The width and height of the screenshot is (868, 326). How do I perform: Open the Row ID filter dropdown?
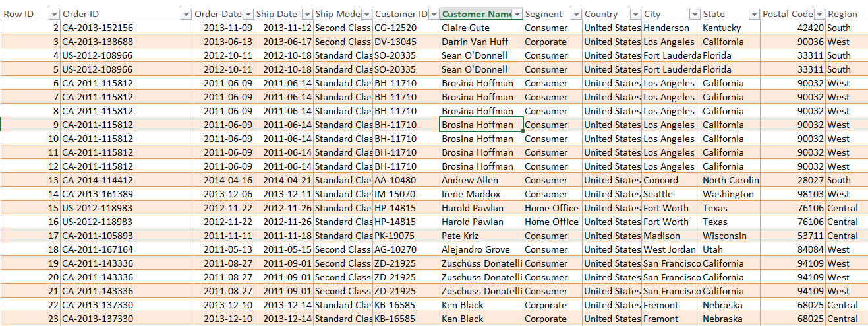pos(54,14)
